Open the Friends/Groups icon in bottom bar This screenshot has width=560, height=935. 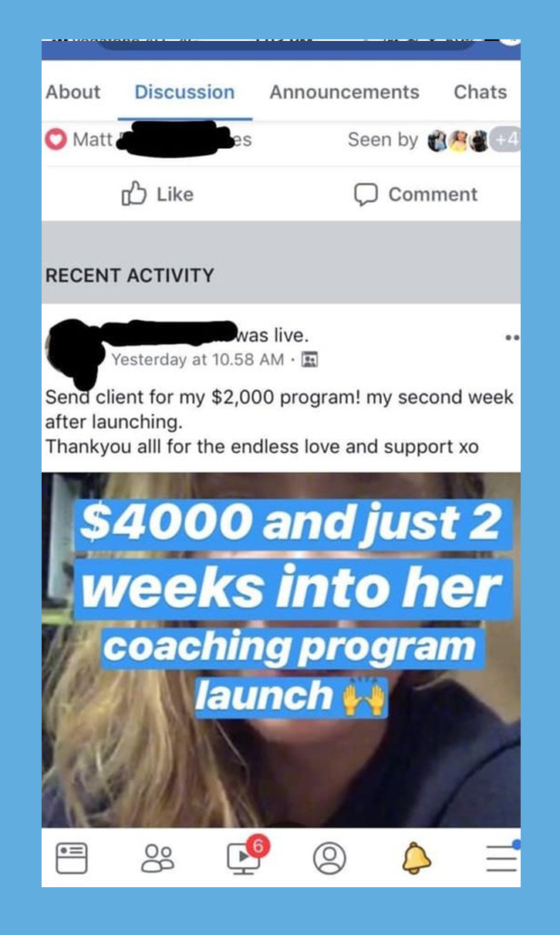[x=157, y=858]
